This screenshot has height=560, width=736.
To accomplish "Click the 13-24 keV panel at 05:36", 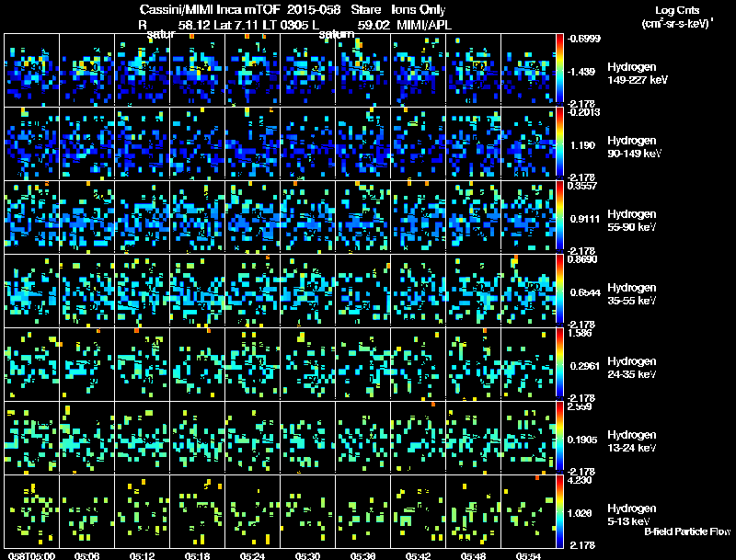I will 362,437.
